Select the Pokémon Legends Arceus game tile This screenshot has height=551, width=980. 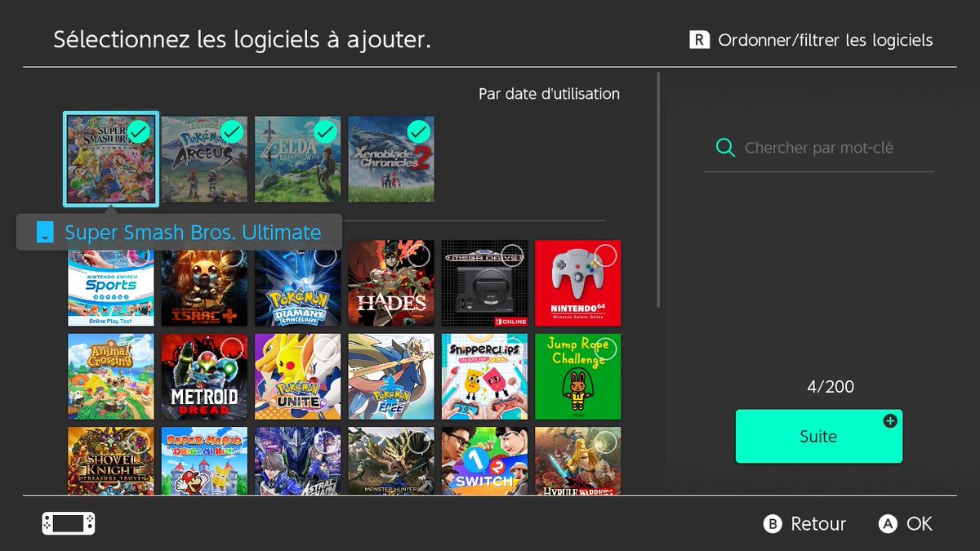pyautogui.click(x=204, y=159)
